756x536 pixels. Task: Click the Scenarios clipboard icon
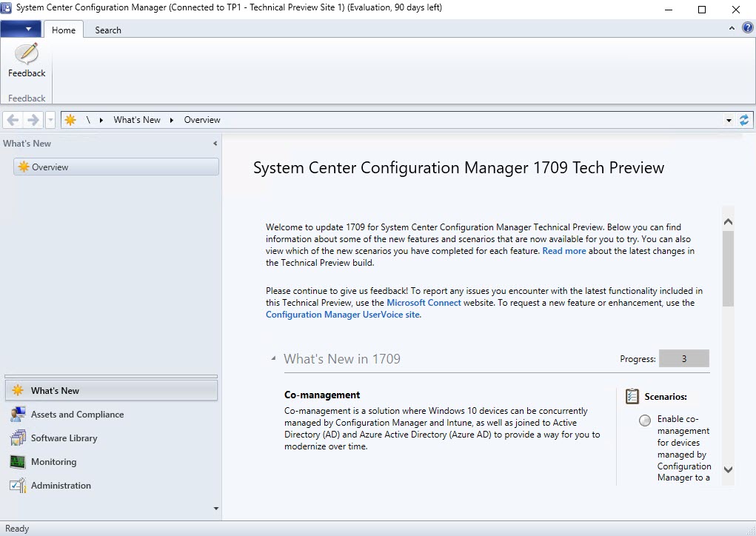[632, 396]
